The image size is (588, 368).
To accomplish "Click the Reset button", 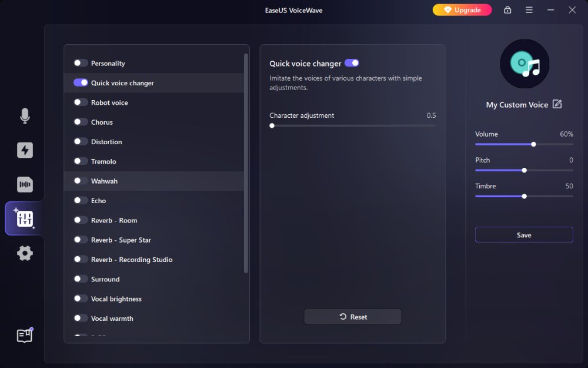I will (352, 317).
